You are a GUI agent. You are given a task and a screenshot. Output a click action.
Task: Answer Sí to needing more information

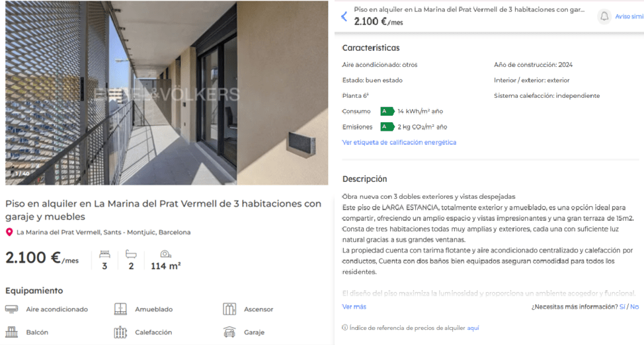pos(622,307)
